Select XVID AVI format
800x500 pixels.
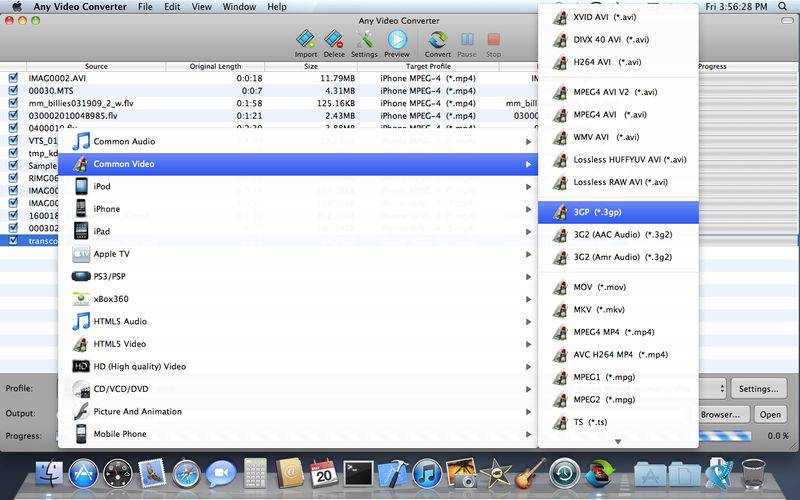coord(618,17)
